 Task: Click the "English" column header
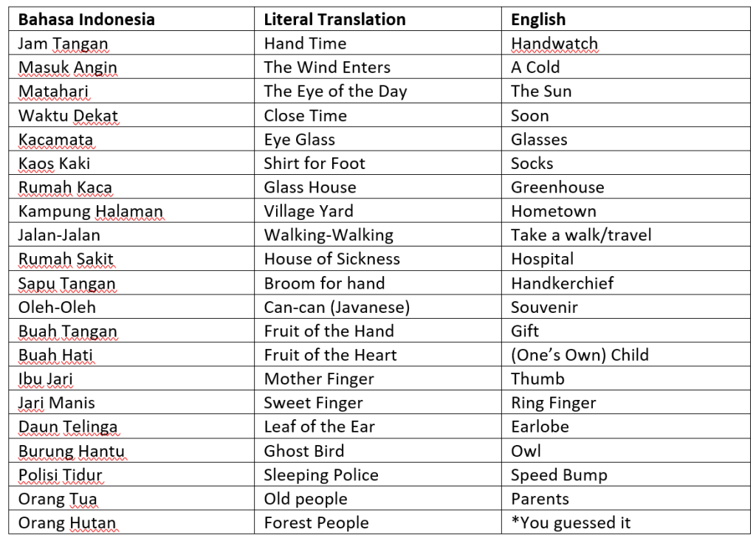(x=538, y=19)
